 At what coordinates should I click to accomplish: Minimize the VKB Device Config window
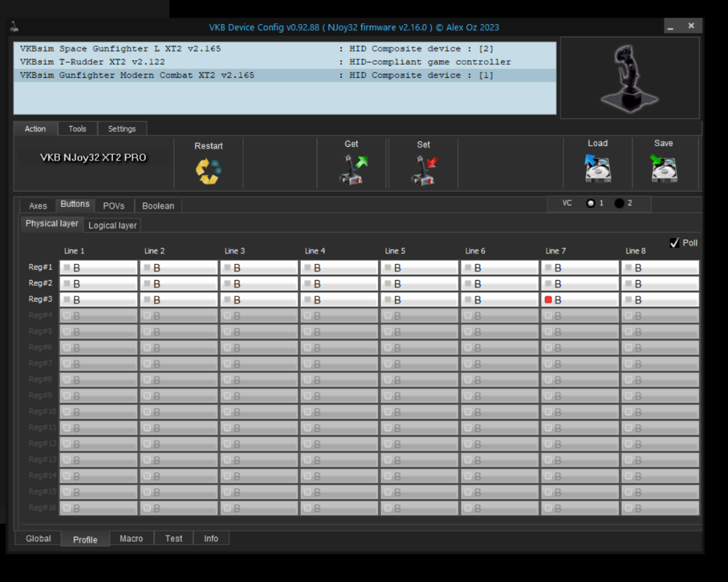point(670,26)
